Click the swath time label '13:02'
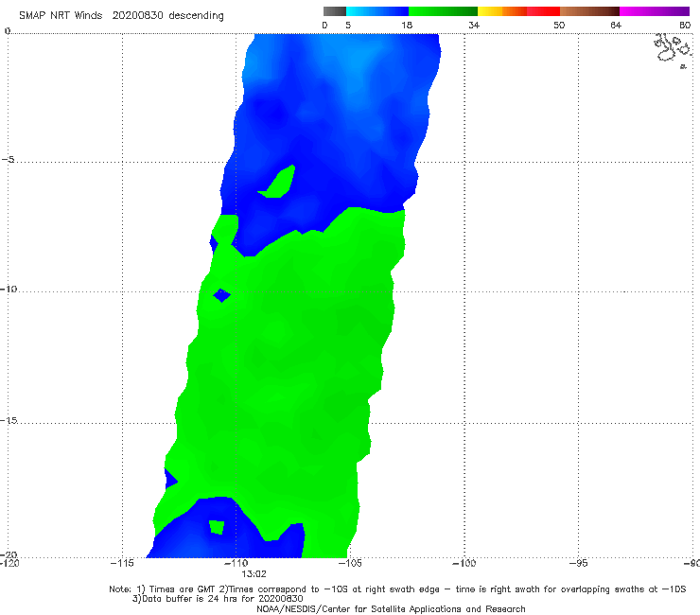The width and height of the screenshot is (700, 615). tap(254, 574)
